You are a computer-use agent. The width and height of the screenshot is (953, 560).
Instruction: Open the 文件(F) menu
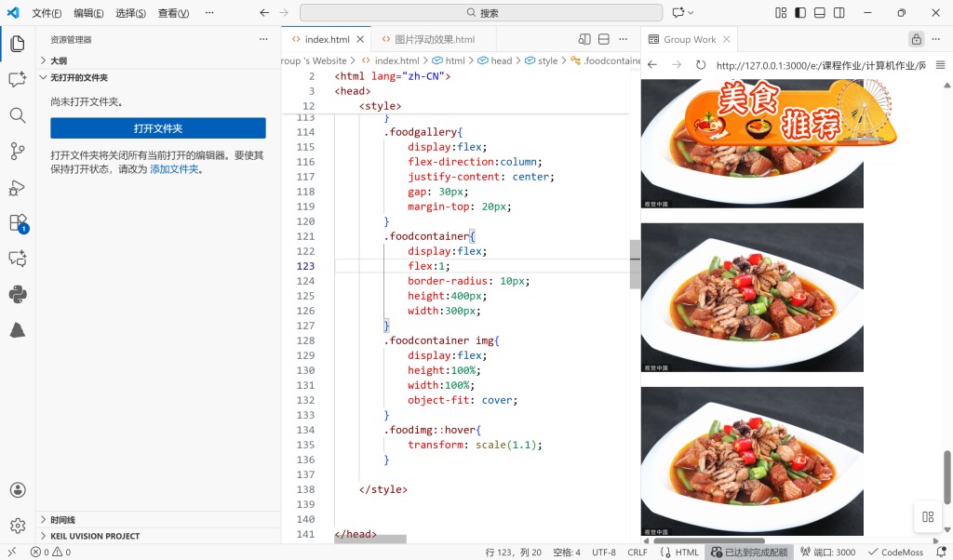tap(47, 13)
